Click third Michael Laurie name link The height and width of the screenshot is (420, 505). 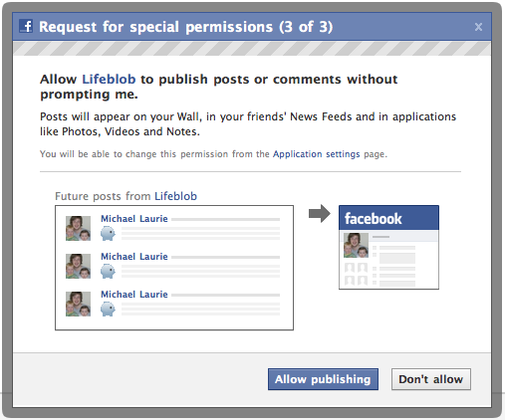134,295
